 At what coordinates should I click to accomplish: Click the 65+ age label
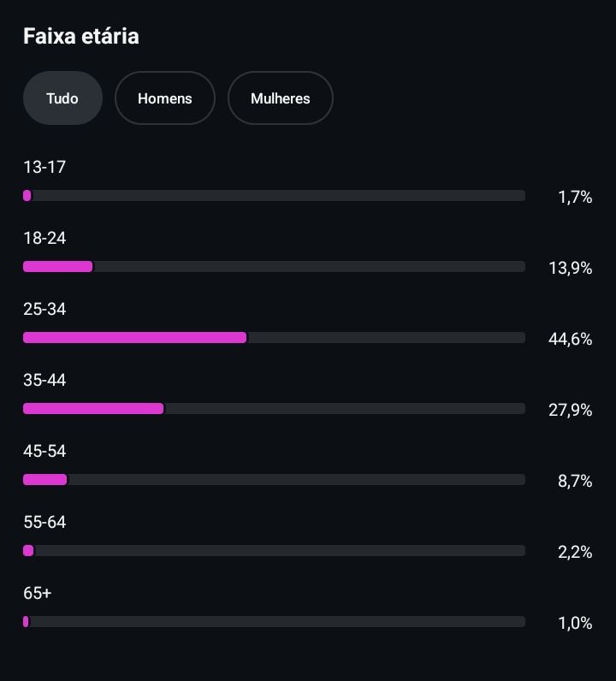click(x=38, y=593)
